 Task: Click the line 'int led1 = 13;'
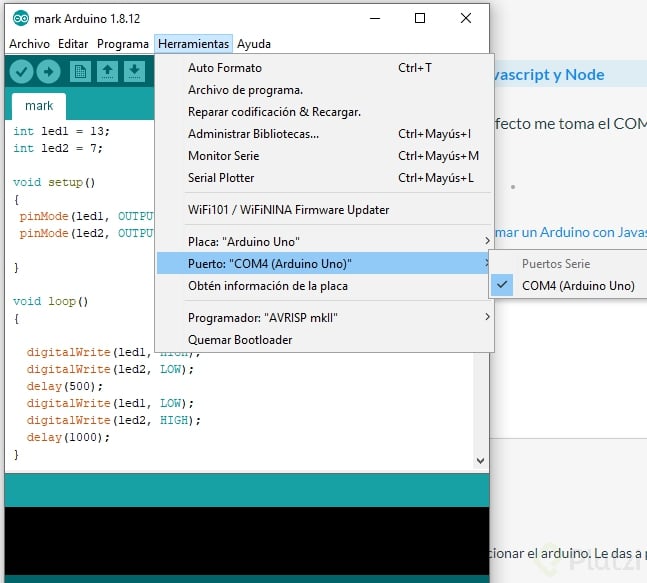pos(61,131)
